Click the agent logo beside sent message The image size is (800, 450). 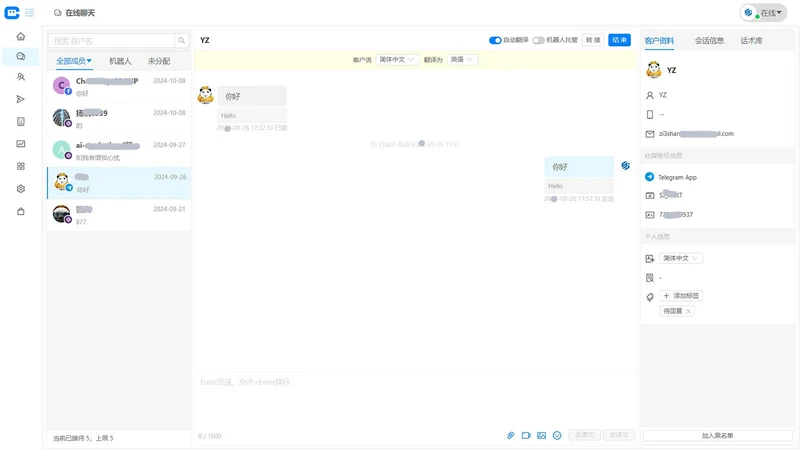[626, 165]
